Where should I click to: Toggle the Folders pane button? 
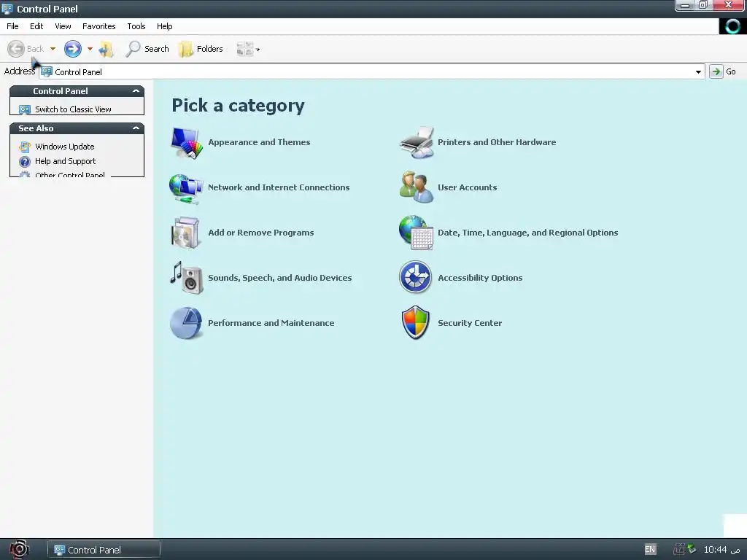point(201,49)
